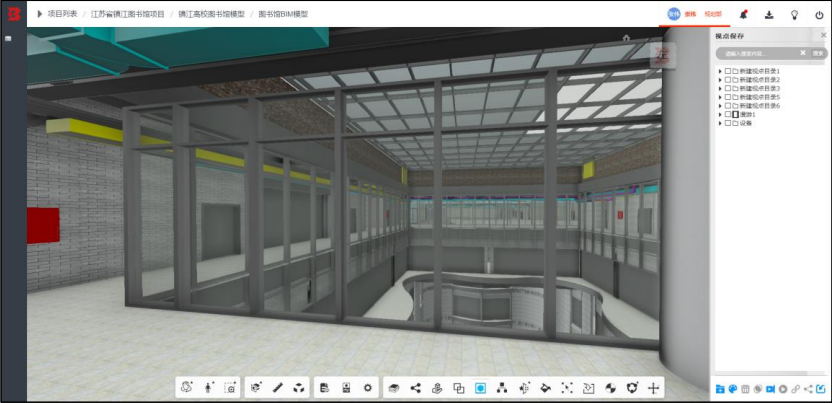Click the blue edit-save icon in panel footer
Screen dimensions: 832x403
(821, 389)
